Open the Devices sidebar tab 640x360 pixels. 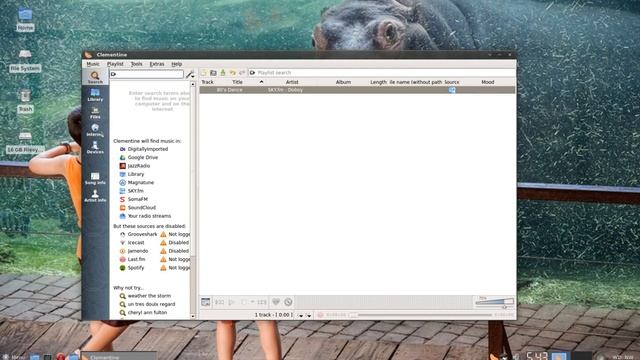pyautogui.click(x=95, y=147)
